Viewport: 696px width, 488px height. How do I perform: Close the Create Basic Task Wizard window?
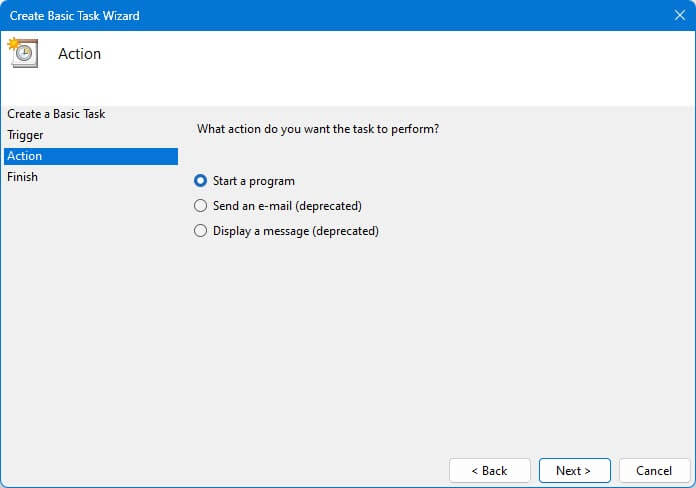[680, 16]
